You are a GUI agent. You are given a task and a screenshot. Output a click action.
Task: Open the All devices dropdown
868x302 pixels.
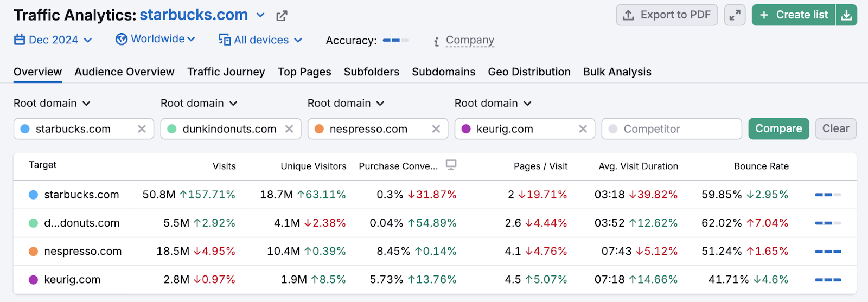(x=260, y=40)
